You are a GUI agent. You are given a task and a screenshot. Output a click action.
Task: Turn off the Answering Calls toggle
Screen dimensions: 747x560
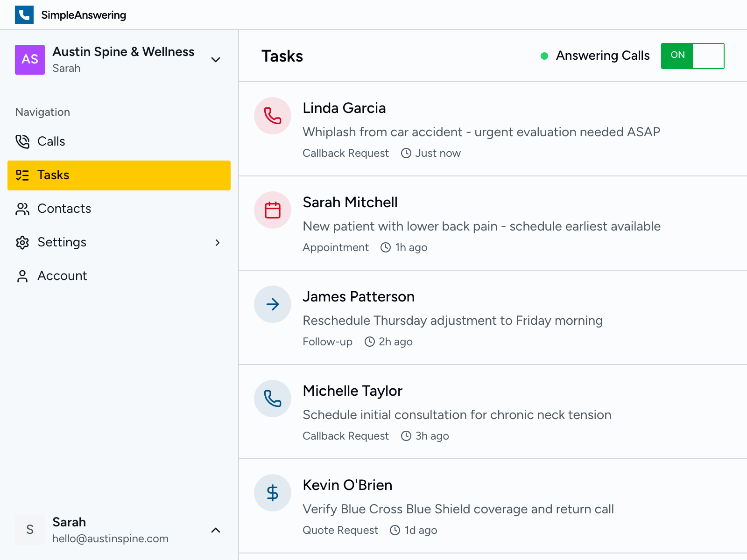point(692,56)
